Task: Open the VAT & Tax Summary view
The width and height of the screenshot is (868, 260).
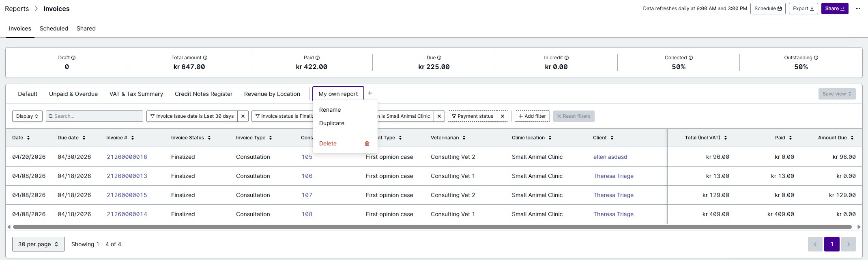Action: (x=136, y=94)
